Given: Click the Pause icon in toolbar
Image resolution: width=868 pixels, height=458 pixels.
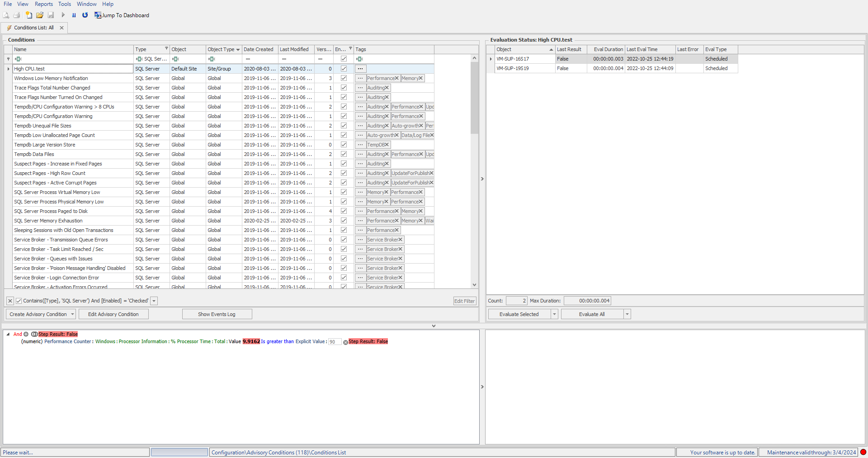Looking at the screenshot, I should [x=74, y=15].
